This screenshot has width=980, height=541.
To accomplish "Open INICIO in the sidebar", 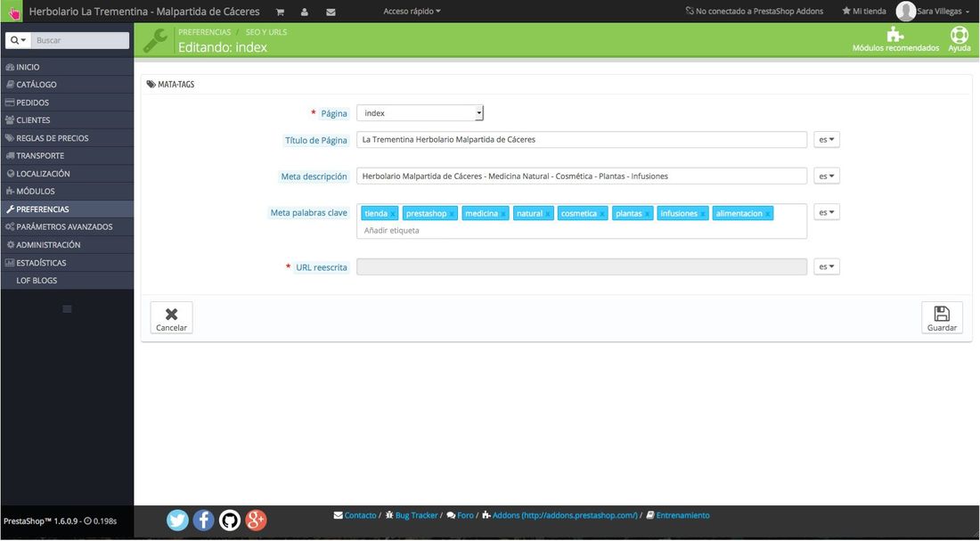I will coord(67,67).
